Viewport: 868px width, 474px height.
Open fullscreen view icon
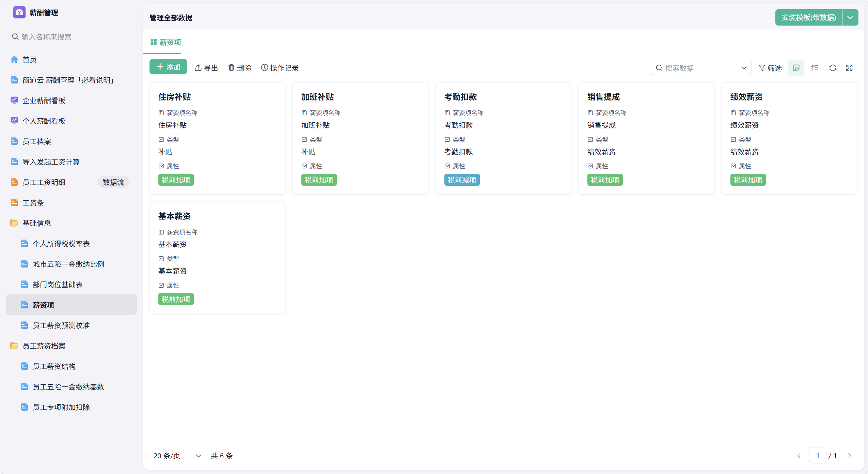click(x=849, y=68)
